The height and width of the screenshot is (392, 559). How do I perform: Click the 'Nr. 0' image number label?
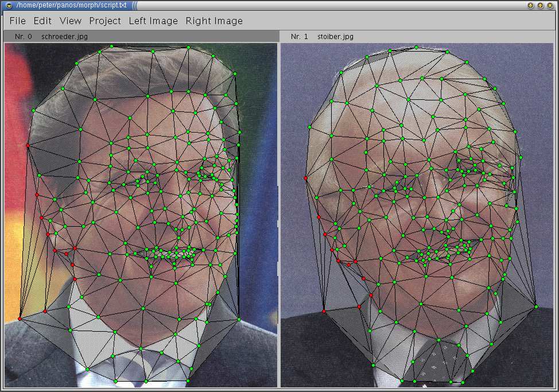click(x=23, y=36)
